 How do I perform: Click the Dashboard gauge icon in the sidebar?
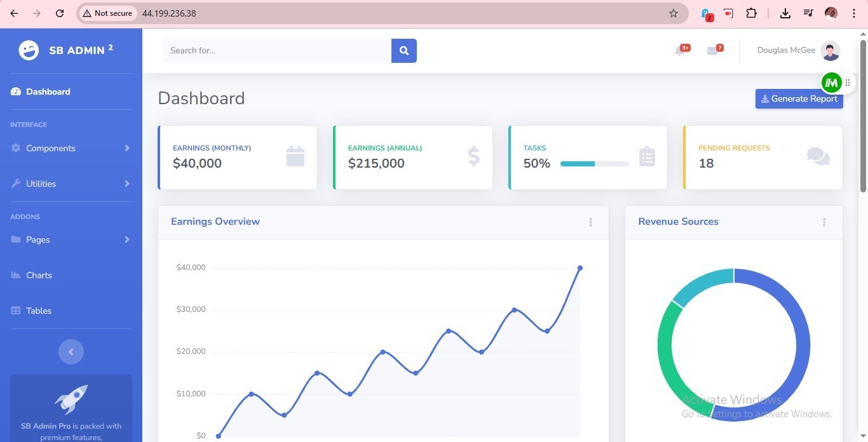(16, 92)
